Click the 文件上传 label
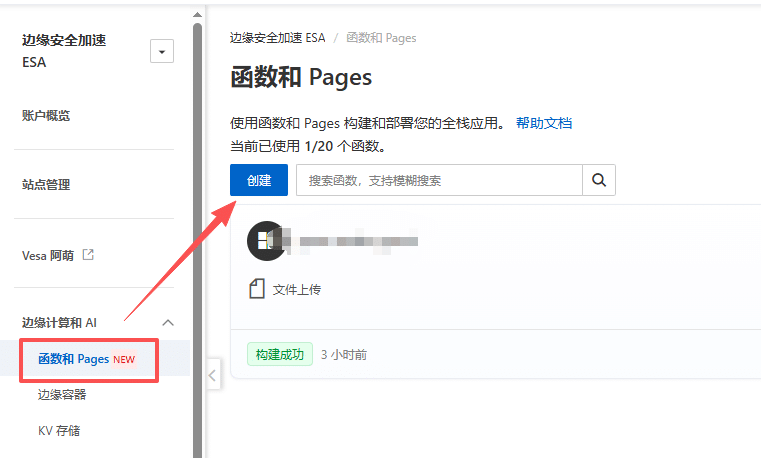The image size is (761, 458). pyautogui.click(x=297, y=290)
